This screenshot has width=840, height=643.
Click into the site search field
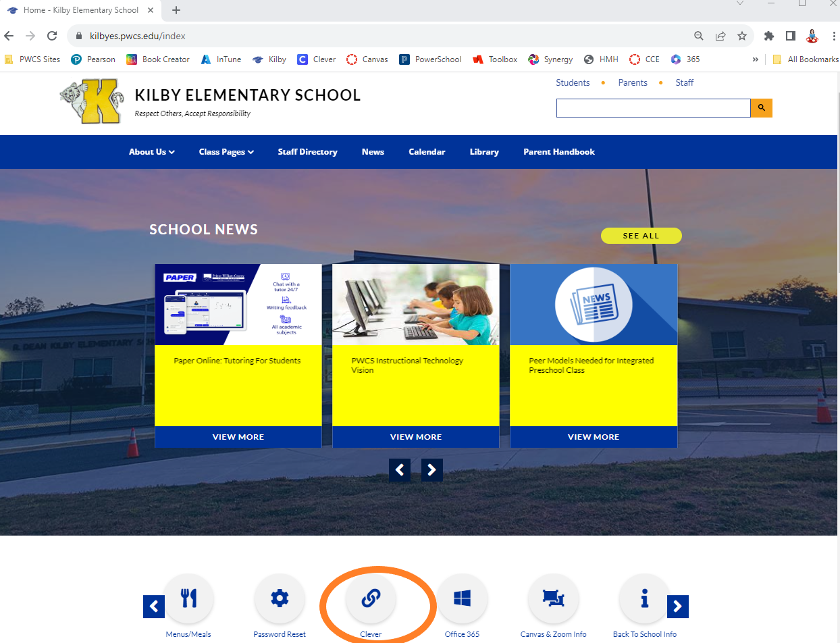(653, 108)
